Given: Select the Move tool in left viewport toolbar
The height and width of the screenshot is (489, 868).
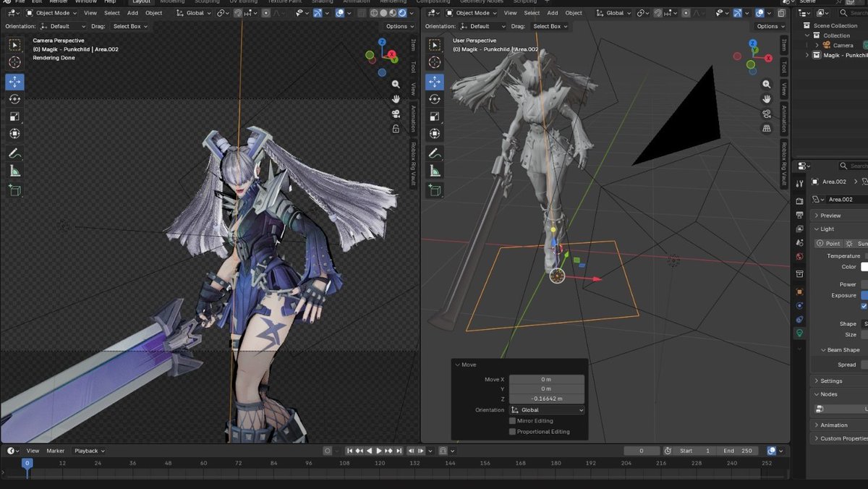Looking at the screenshot, I should tap(14, 82).
